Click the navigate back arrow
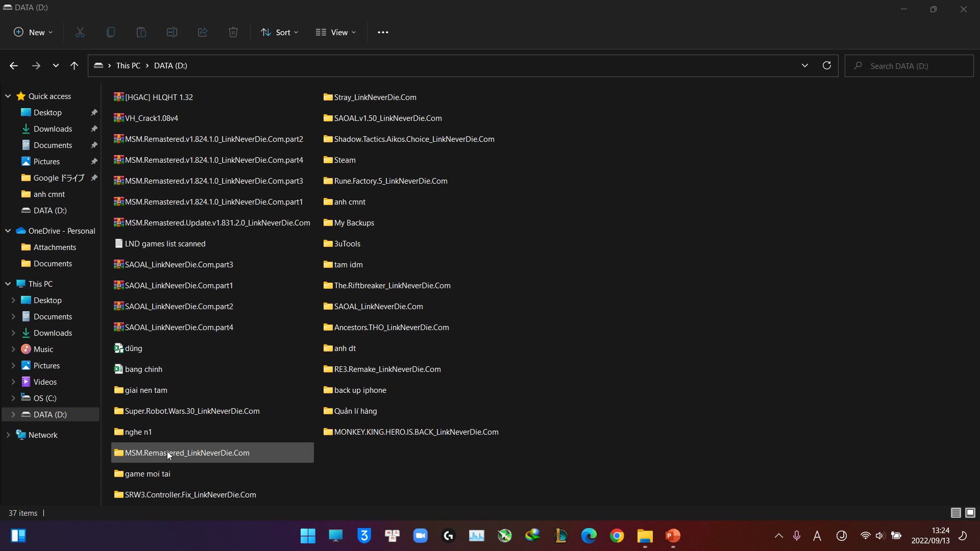This screenshot has width=980, height=551. 13,65
